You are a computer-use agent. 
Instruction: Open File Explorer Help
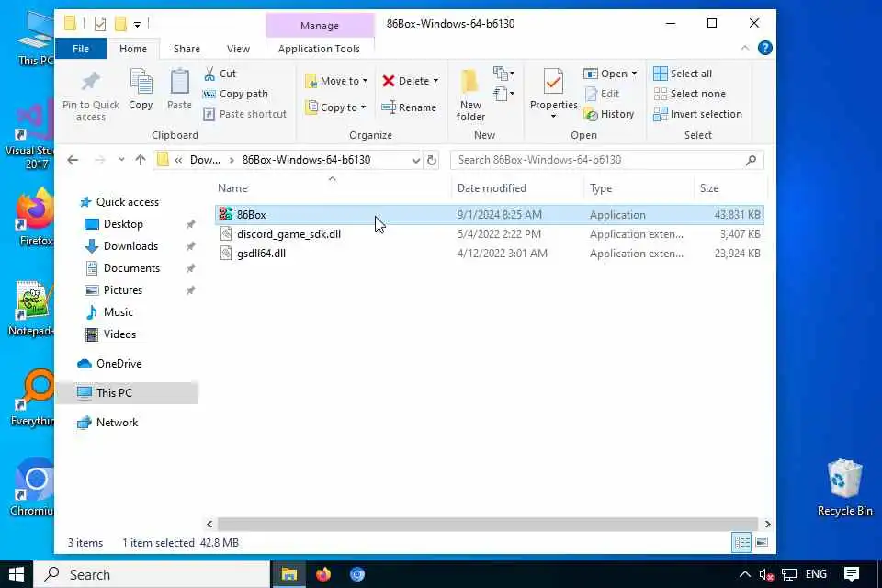(x=764, y=49)
